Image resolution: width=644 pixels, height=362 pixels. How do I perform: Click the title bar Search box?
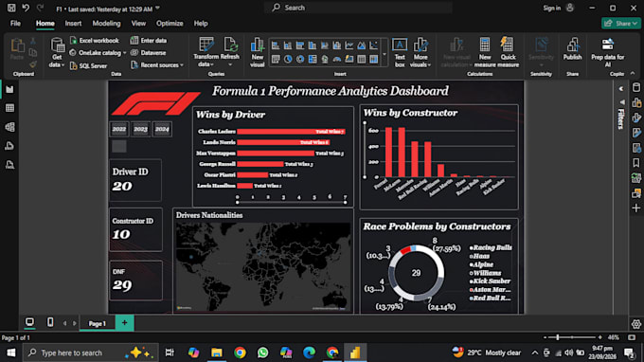[358, 8]
